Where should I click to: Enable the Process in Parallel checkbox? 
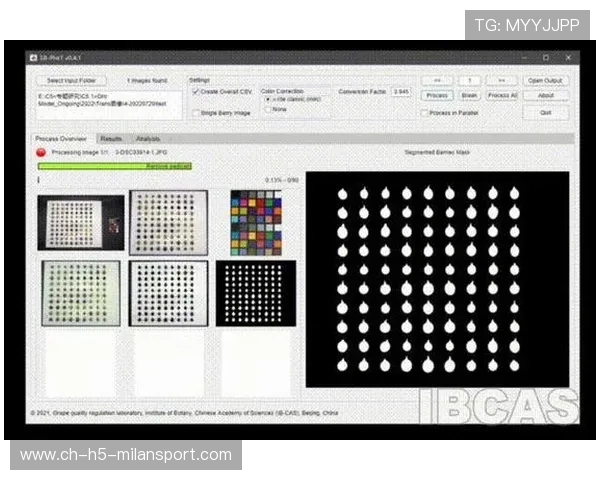(424, 113)
